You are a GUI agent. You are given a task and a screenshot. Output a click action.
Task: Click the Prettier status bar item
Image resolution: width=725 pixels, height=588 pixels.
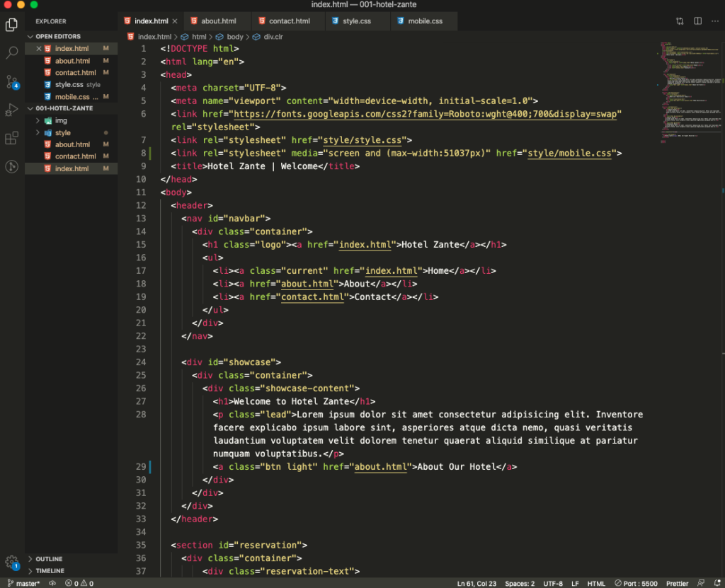(x=677, y=583)
